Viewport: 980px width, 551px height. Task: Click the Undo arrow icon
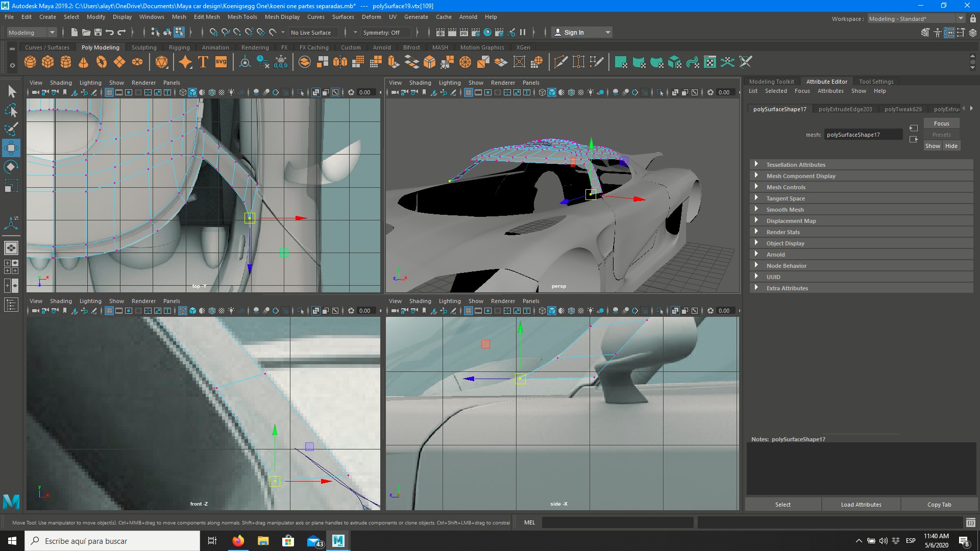[x=110, y=32]
